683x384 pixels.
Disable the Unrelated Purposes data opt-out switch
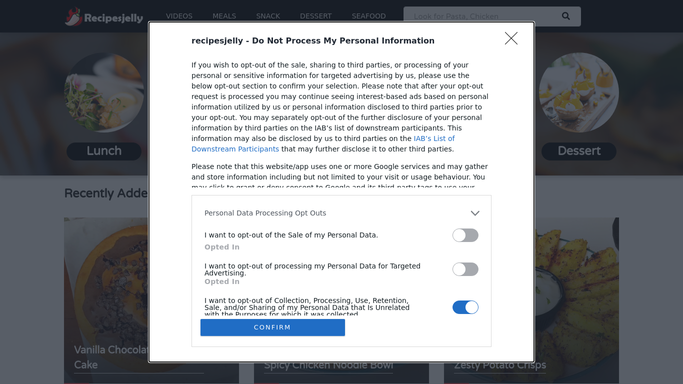pyautogui.click(x=465, y=307)
